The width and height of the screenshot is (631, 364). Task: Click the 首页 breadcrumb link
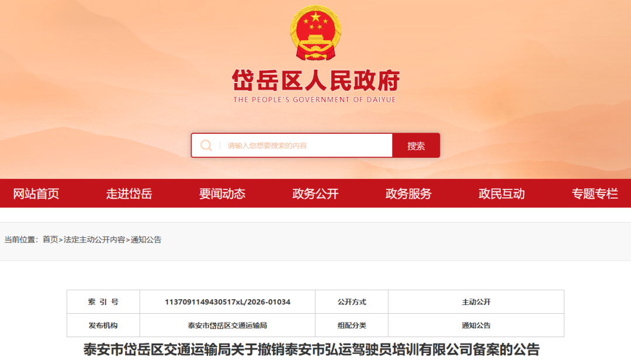click(50, 240)
